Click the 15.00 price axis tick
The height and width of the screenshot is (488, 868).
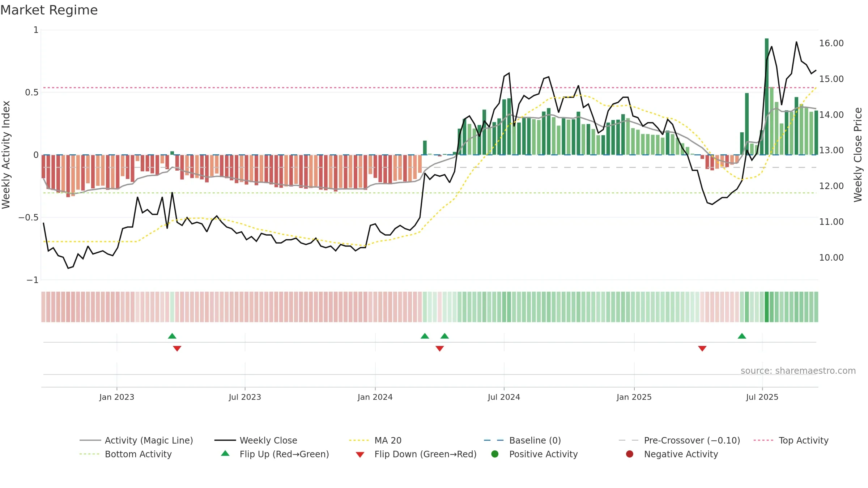point(831,79)
